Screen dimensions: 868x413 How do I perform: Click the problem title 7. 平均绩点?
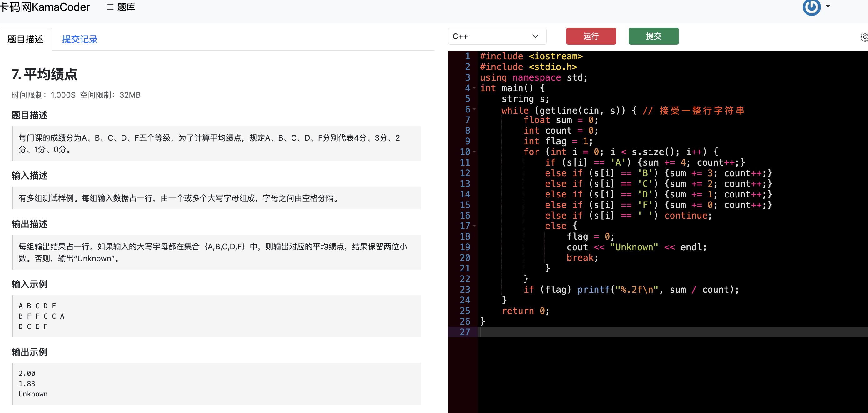pyautogui.click(x=44, y=74)
